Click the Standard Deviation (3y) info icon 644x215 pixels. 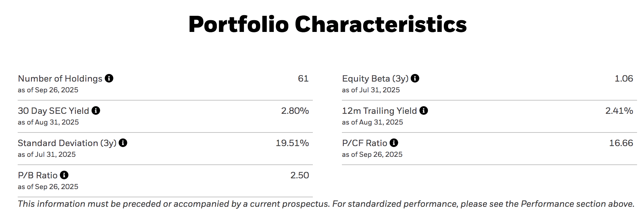(123, 143)
